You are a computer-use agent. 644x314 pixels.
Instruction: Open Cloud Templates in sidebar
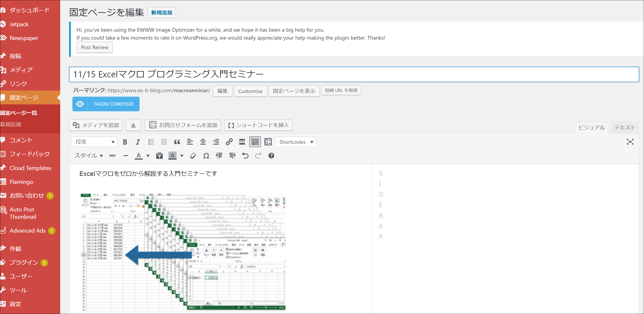(31, 168)
